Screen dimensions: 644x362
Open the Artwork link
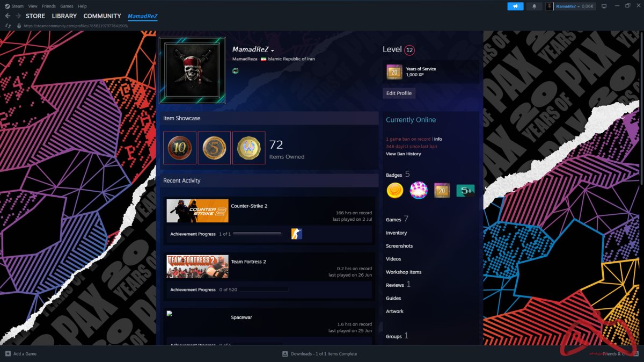click(394, 312)
